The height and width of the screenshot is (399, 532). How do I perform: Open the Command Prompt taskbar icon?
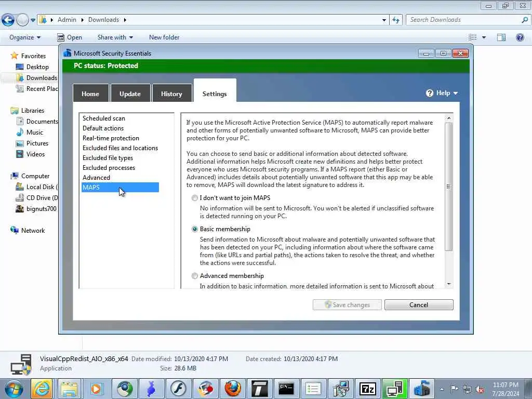tap(286, 389)
